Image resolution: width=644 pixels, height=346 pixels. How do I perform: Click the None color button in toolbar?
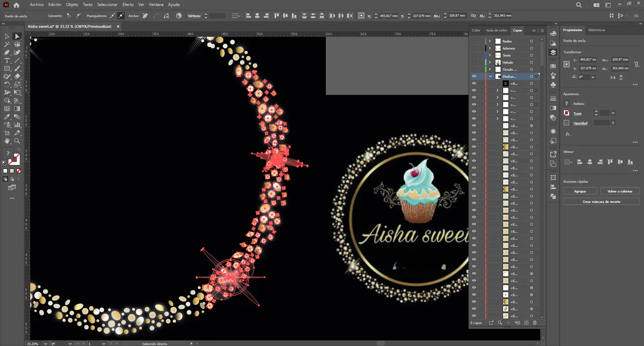tap(18, 171)
